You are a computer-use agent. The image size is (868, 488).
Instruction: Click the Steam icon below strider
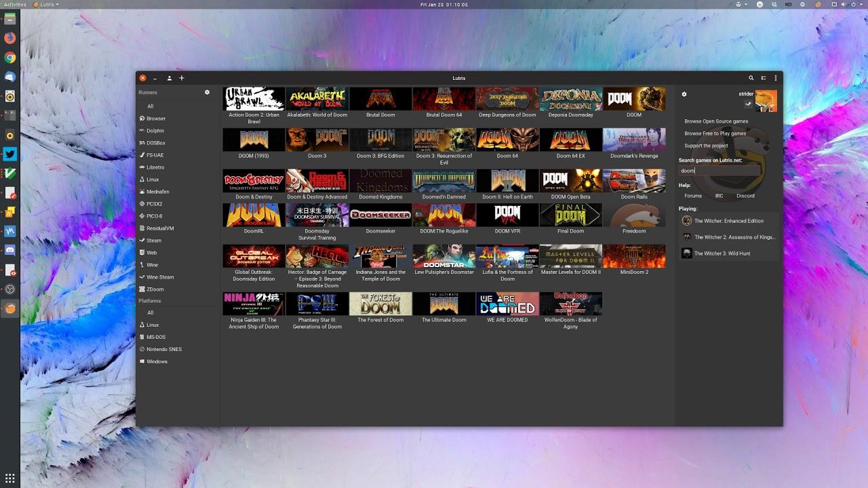748,104
